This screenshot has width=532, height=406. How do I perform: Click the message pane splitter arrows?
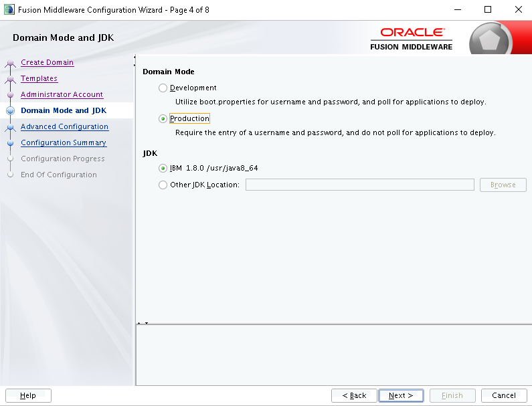143,323
